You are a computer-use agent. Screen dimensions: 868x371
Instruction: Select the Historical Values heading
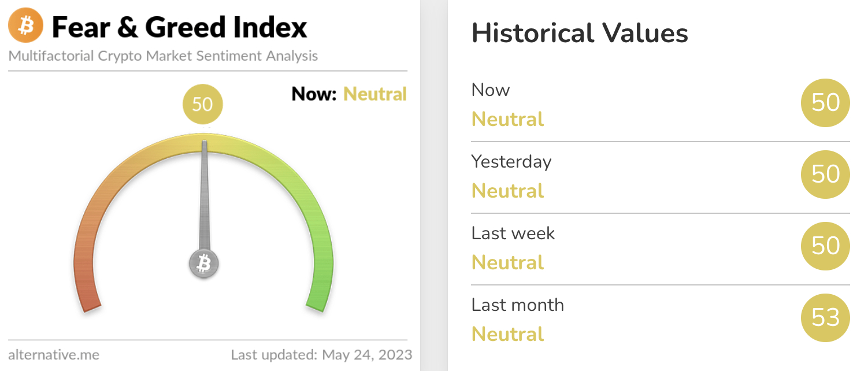pos(580,33)
